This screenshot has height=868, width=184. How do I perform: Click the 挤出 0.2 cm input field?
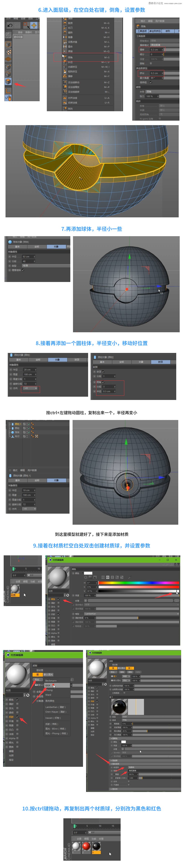tap(157, 73)
